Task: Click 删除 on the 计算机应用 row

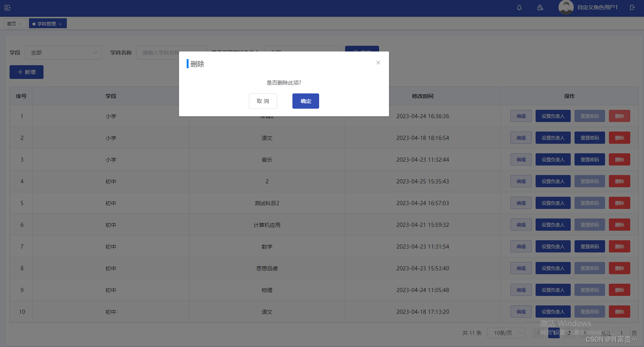Action: pos(619,225)
